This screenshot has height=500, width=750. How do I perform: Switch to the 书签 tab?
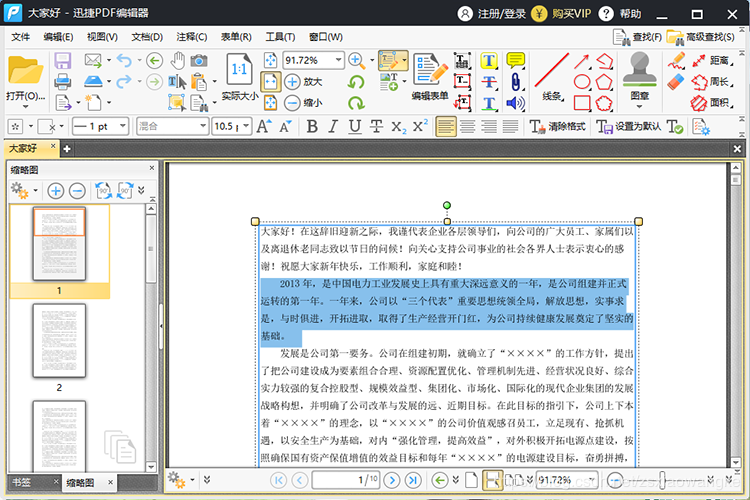(x=22, y=483)
